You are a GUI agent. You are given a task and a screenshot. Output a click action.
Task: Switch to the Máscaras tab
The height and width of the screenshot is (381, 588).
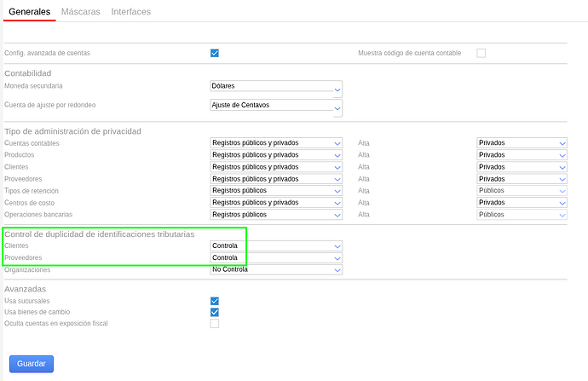[80, 12]
